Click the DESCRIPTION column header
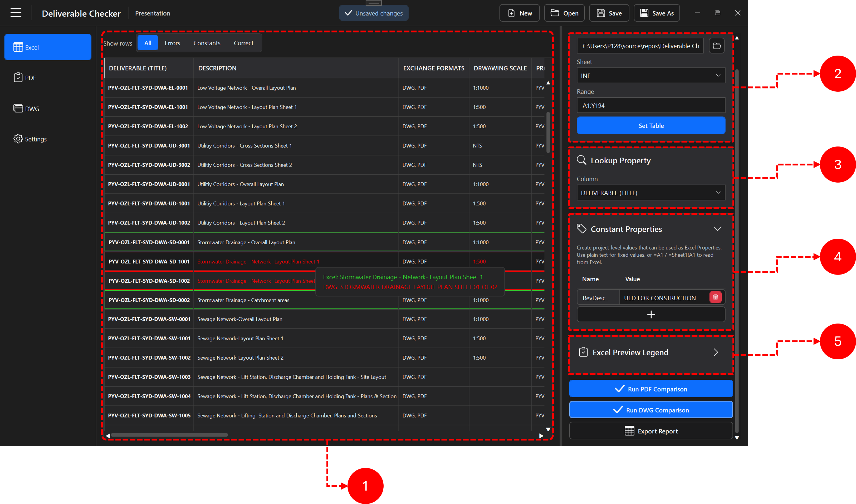Viewport: 856px width, 504px height. (x=296, y=68)
